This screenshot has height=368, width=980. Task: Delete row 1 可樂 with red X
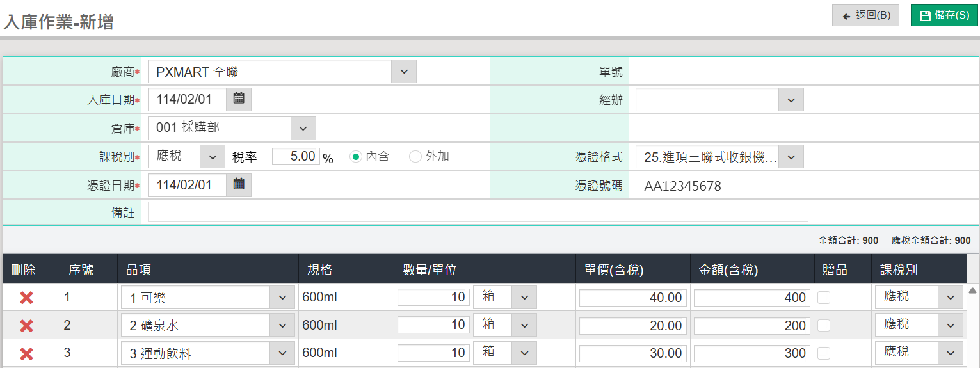point(26,298)
